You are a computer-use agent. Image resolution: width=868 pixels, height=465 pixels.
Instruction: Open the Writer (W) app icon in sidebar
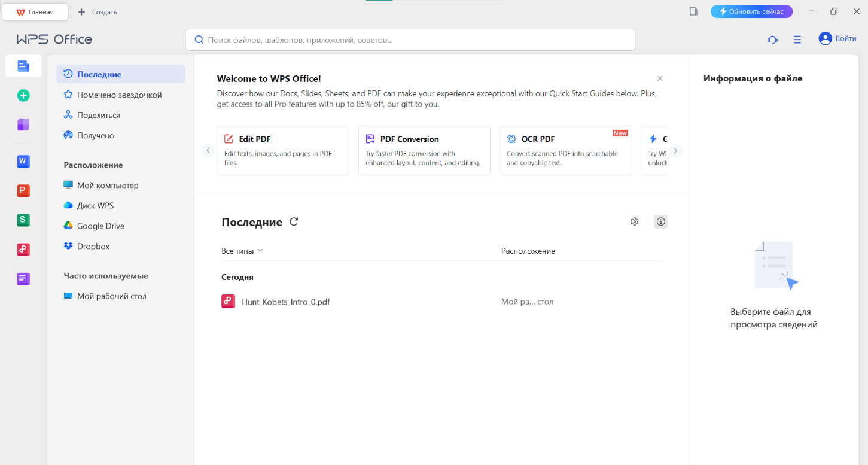(23, 161)
